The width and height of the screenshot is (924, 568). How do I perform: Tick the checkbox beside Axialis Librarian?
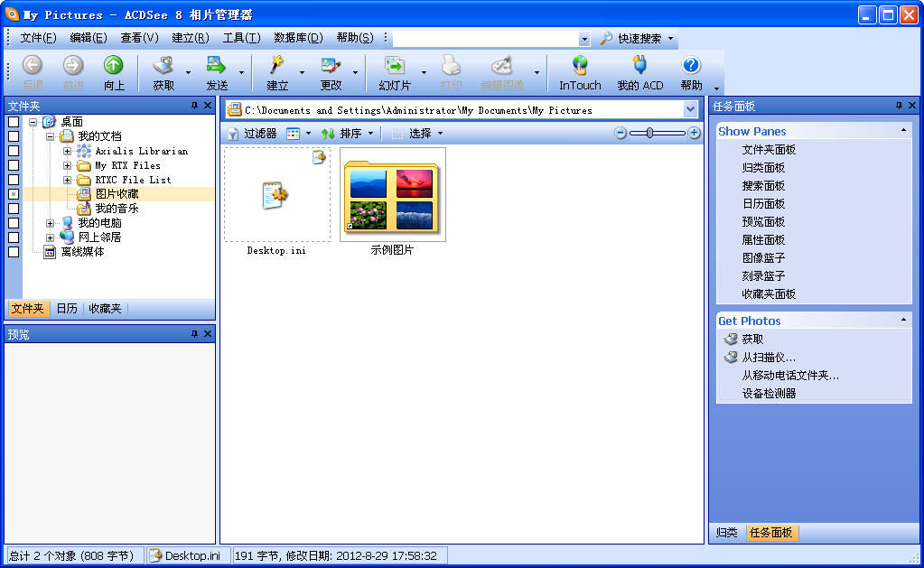tap(14, 151)
